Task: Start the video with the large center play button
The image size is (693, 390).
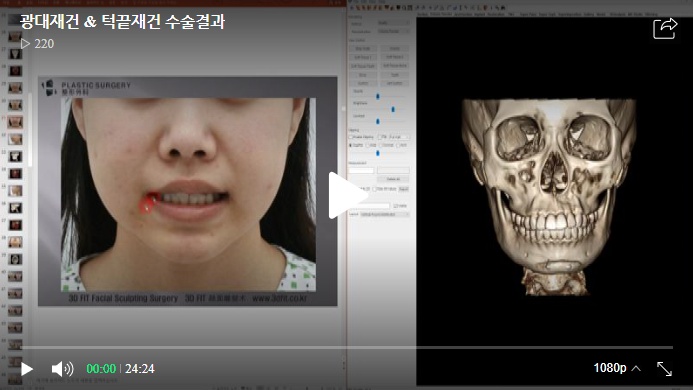Action: tap(349, 195)
